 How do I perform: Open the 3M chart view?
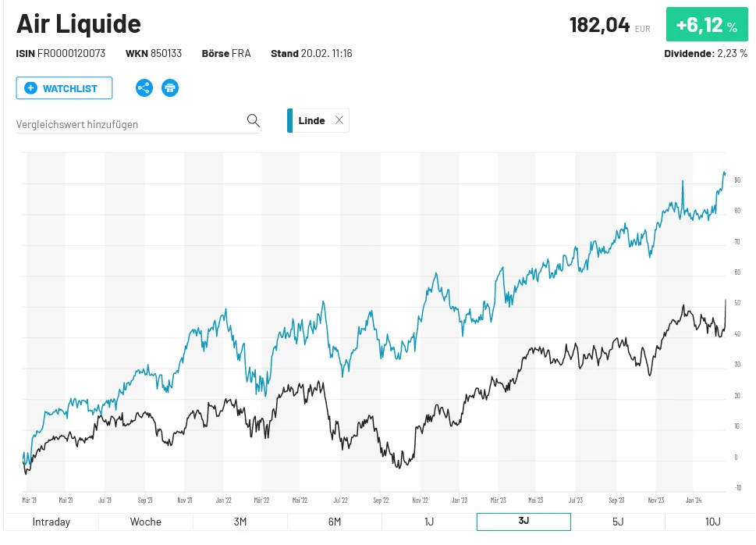pyautogui.click(x=240, y=522)
